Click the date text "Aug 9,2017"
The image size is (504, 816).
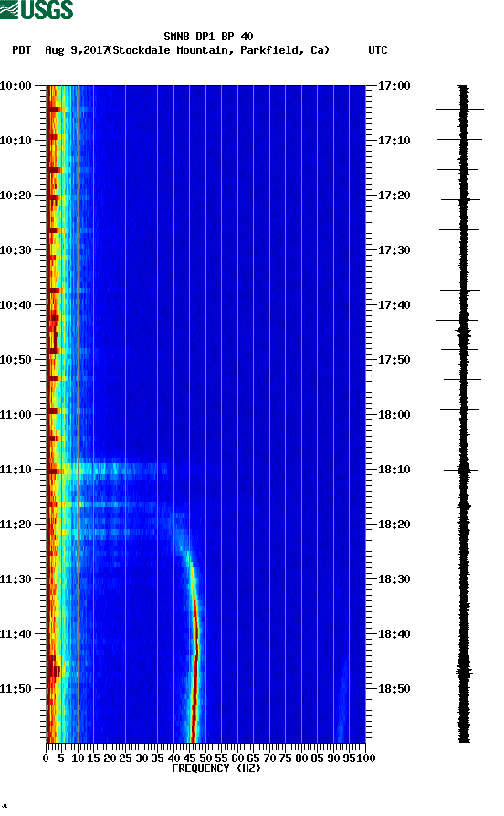77,50
